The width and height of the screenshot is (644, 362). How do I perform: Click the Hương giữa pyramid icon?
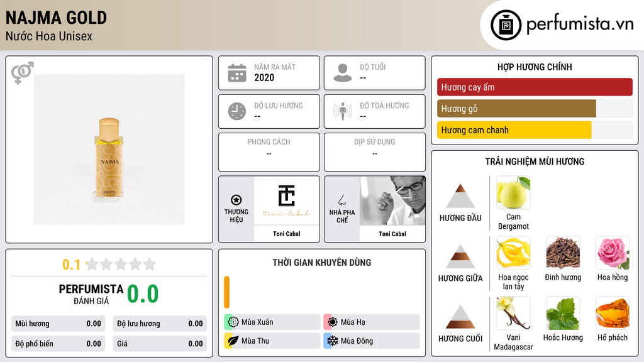pyautogui.click(x=460, y=256)
